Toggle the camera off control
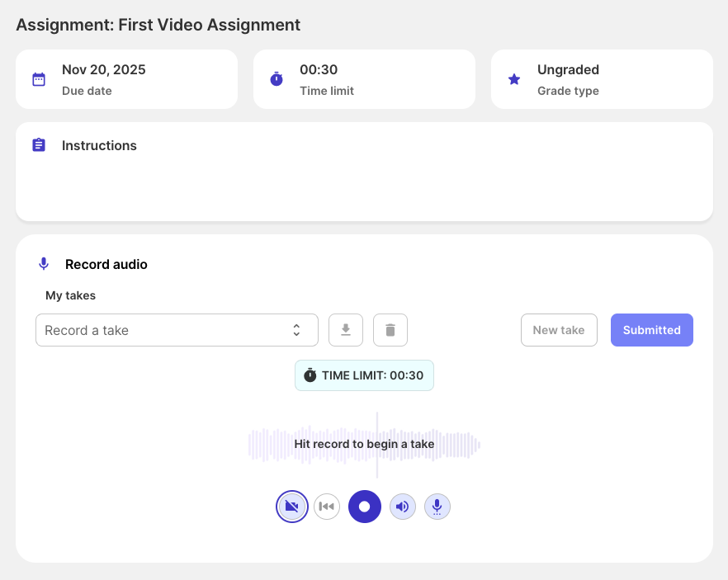This screenshot has height=580, width=728. pyautogui.click(x=292, y=506)
